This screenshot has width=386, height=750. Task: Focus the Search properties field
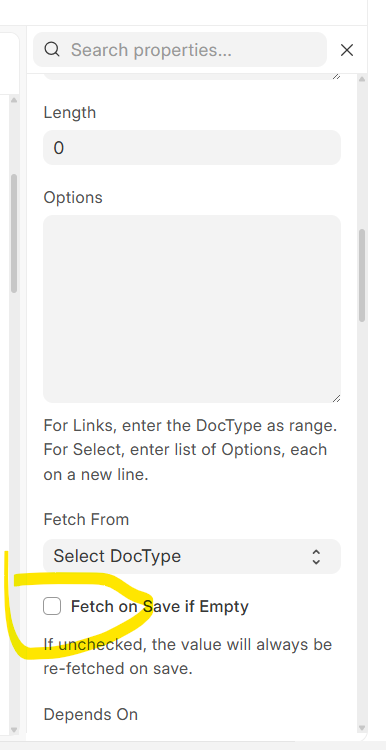pos(180,50)
